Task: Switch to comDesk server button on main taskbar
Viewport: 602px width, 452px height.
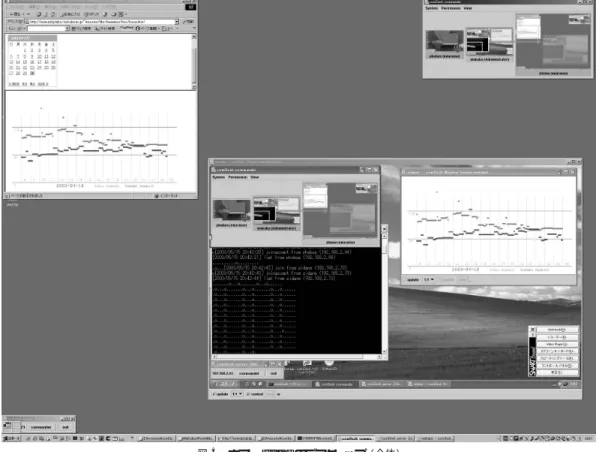Action: pyautogui.click(x=396, y=438)
